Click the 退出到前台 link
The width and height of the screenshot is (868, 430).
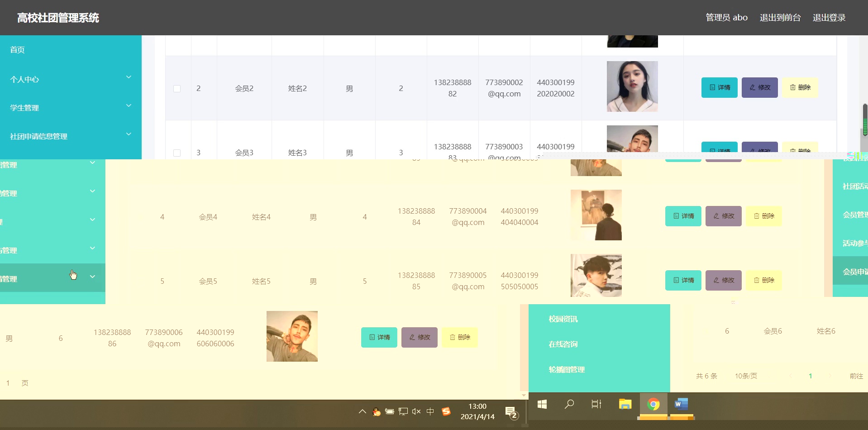[779, 17]
